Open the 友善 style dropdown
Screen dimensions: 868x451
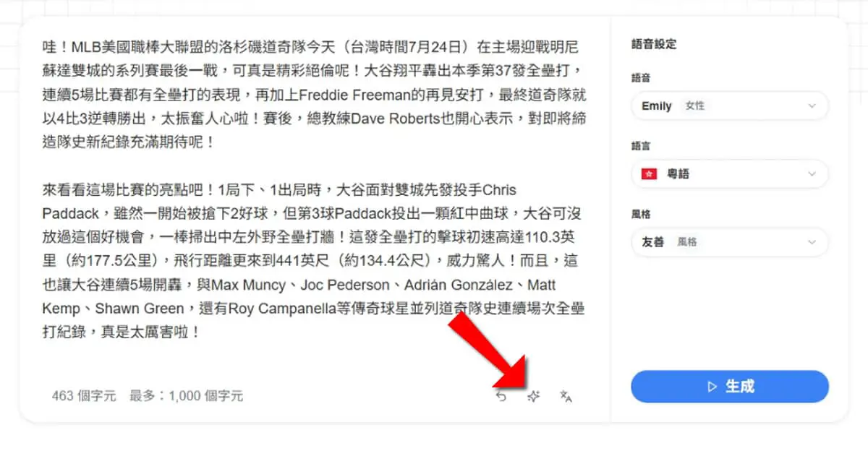point(730,242)
